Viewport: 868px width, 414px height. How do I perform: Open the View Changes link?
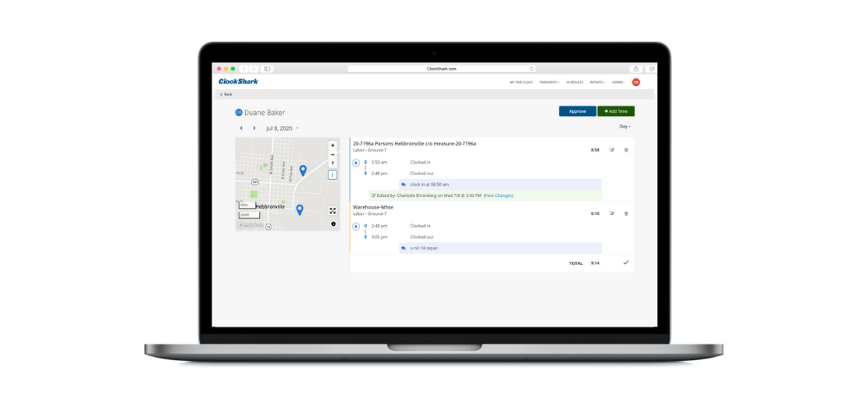point(499,196)
